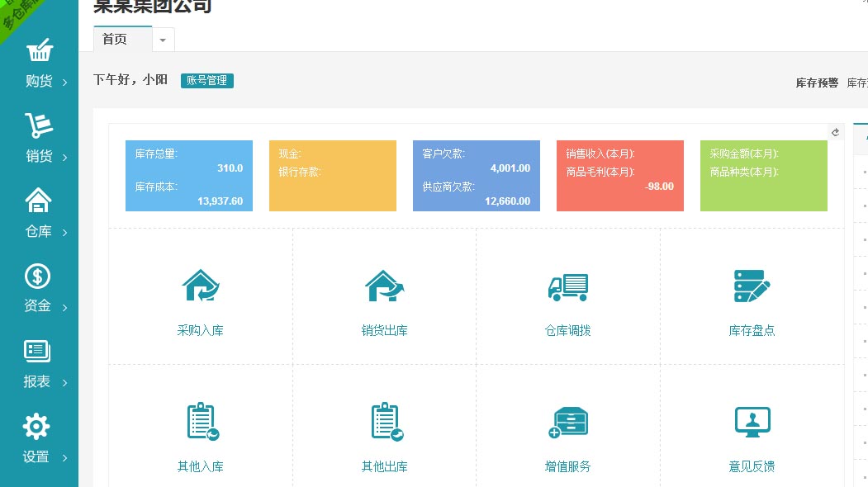Viewport: 868px width, 487px height.
Task: Open the 销货出库 link label
Action: pyautogui.click(x=385, y=330)
